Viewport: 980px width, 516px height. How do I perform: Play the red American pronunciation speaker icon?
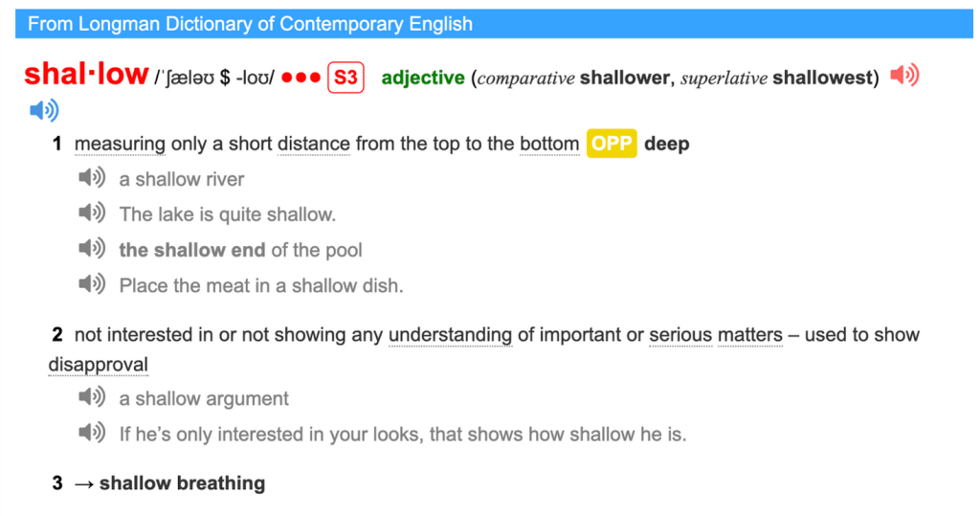pos(903,77)
